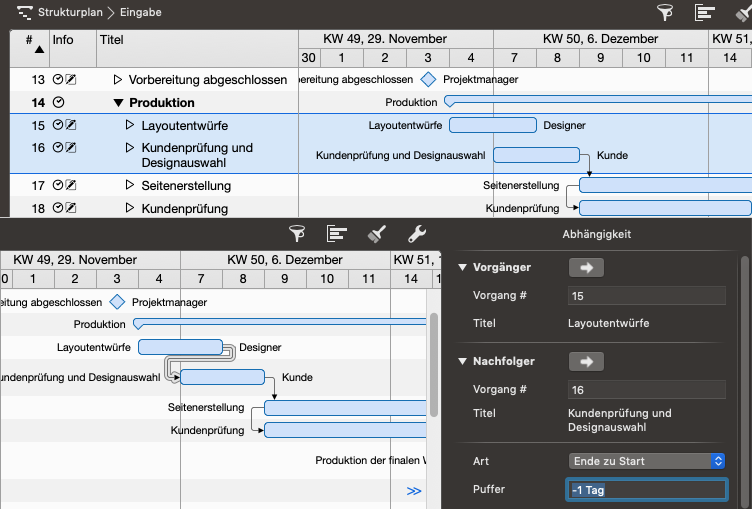This screenshot has width=752, height=509.
Task: Go to predecessor via Vorgänger arrow button
Action: pyautogui.click(x=586, y=267)
